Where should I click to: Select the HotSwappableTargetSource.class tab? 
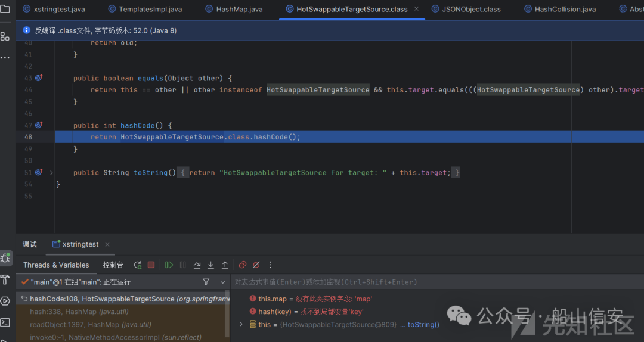(352, 9)
